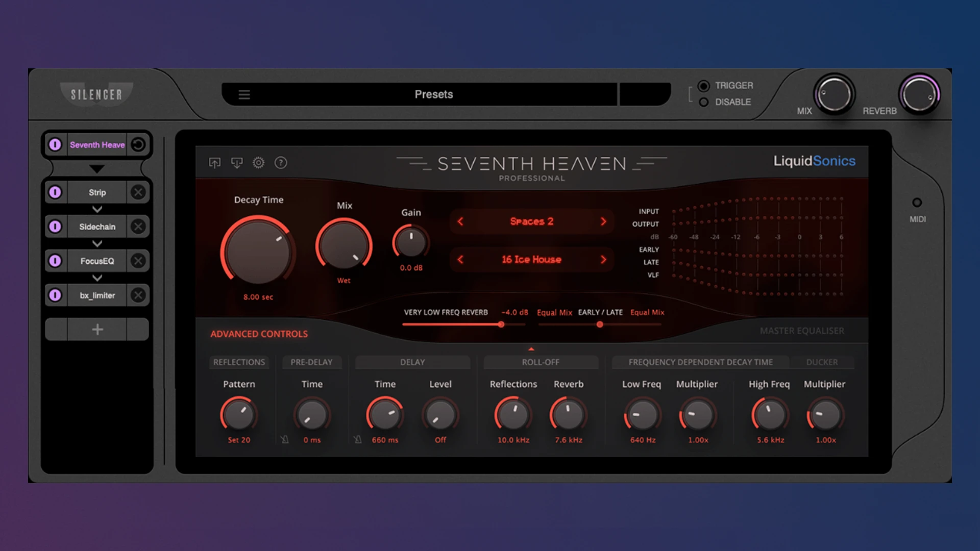Click the Gain knob

(411, 242)
